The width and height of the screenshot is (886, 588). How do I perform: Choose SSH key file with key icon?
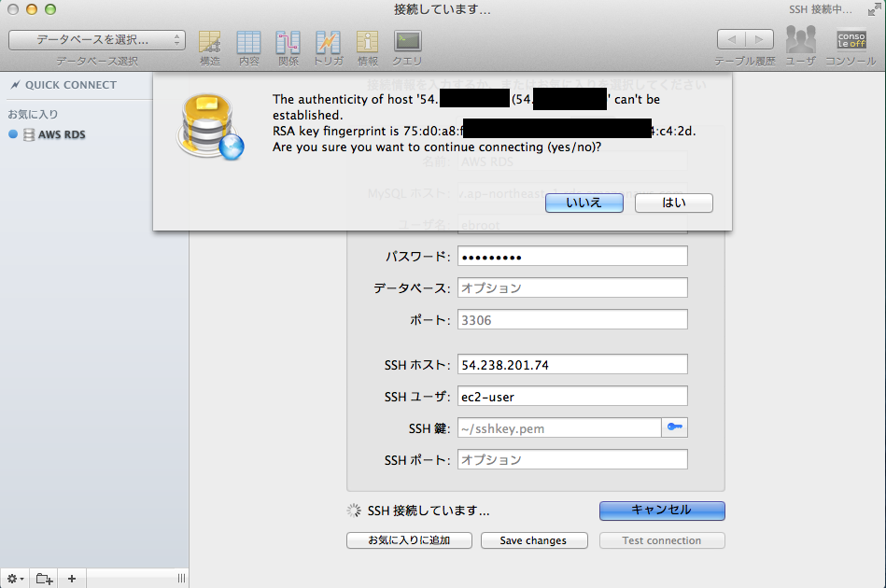click(x=675, y=427)
